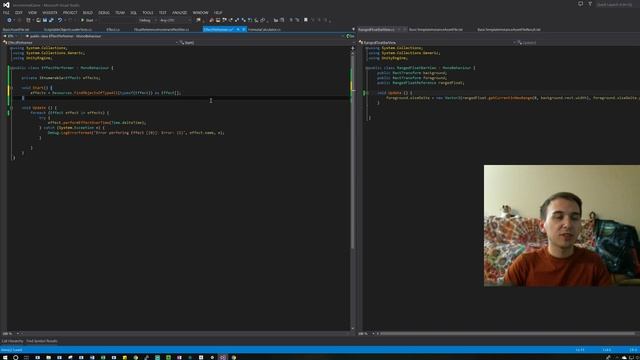Collapse the Update() method in right editor
The height and width of the screenshot is (360, 640).
(367, 93)
